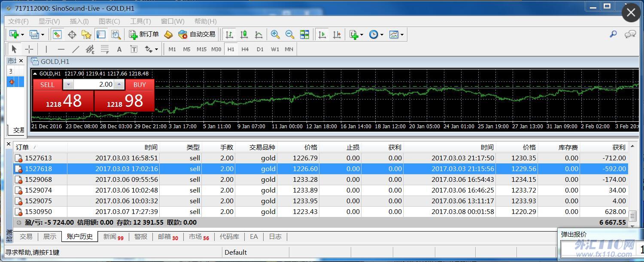Select the Fibonacci retracement tool

click(x=105, y=49)
